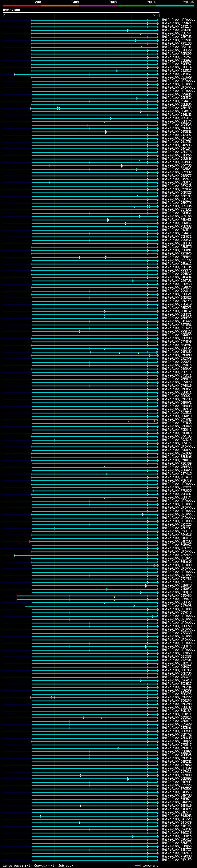Click UniRef100_Q84VL6 label
The width and height of the screenshot is (197, 868).
pos(177,111)
